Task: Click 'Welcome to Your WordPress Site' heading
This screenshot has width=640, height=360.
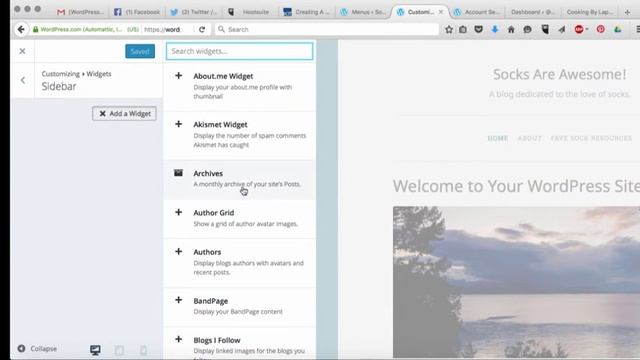Action: pyautogui.click(x=516, y=186)
